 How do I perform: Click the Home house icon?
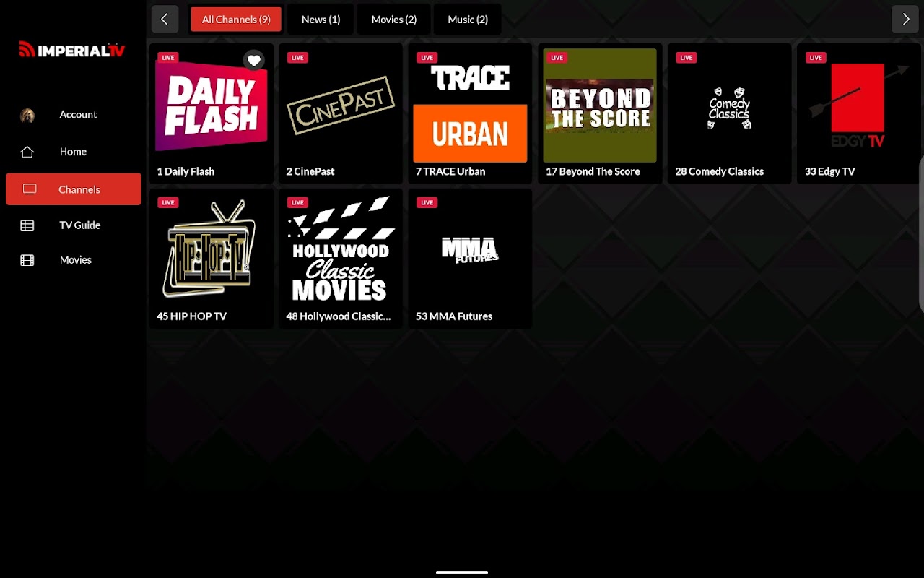27,152
